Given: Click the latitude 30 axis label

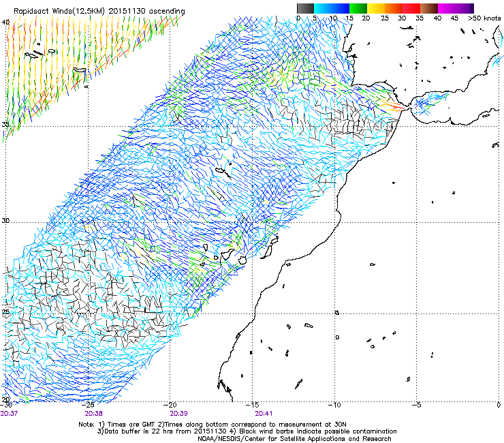Looking at the screenshot, I should click(5, 221).
